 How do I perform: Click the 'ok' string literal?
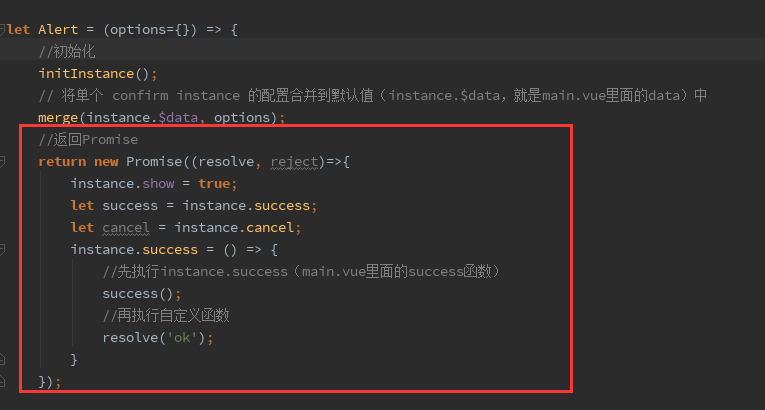click(185, 337)
